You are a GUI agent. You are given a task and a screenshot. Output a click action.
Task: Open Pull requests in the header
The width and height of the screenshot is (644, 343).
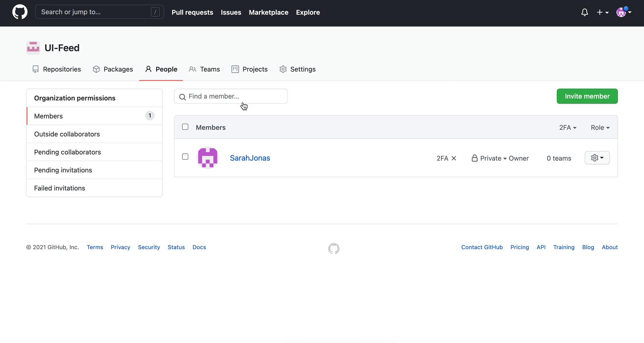[192, 12]
